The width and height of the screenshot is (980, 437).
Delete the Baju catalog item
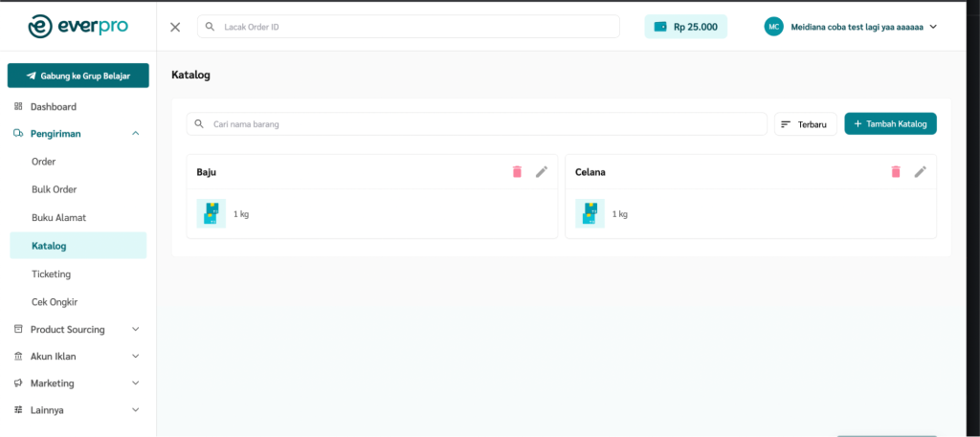[x=517, y=172]
